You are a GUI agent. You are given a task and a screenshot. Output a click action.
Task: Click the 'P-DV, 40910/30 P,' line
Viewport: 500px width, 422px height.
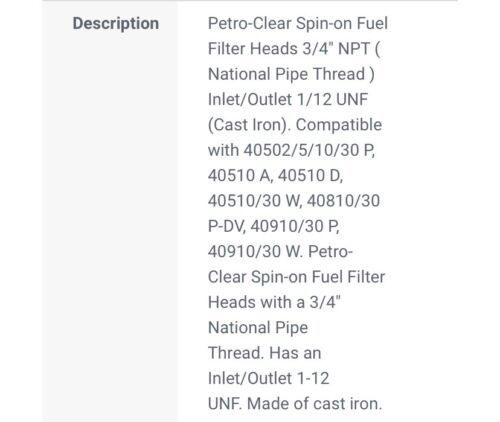coord(274,226)
